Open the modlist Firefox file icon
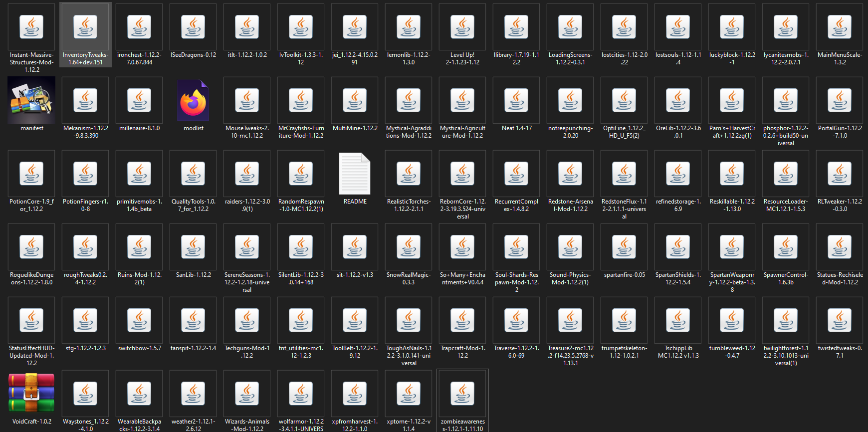 (193, 100)
